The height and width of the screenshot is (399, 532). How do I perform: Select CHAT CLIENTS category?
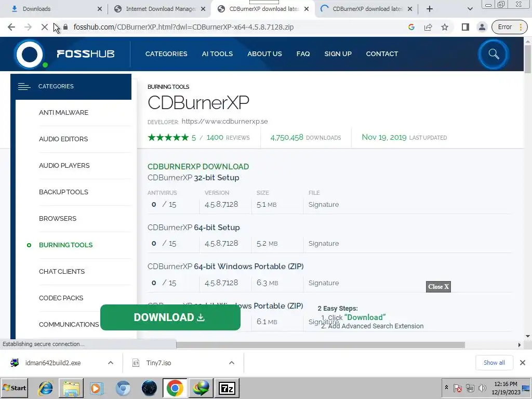pos(62,271)
